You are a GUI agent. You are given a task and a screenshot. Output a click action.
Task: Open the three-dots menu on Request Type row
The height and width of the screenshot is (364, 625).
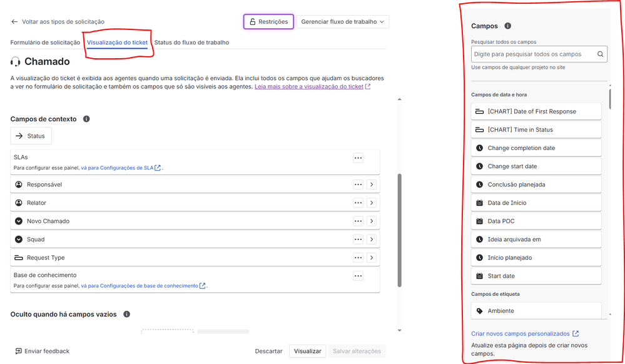(x=358, y=258)
